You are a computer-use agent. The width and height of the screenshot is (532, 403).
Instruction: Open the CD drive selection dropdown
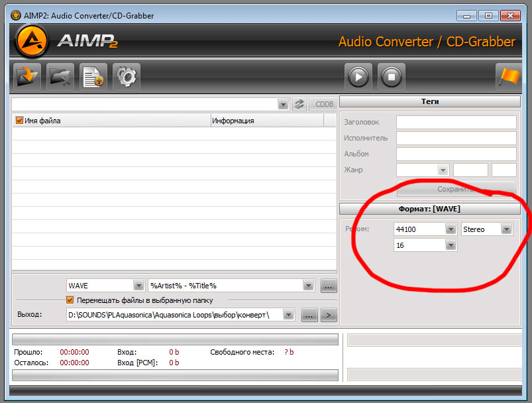[283, 104]
